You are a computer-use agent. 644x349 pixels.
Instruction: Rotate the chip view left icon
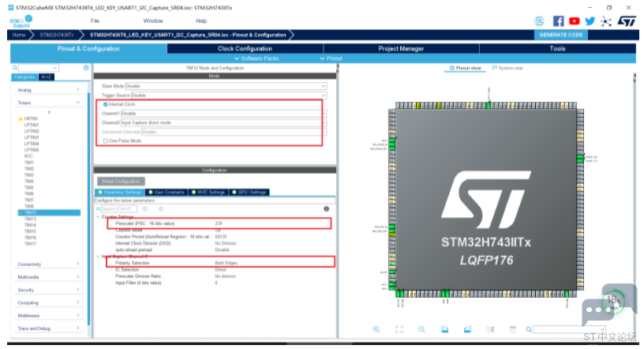click(444, 329)
